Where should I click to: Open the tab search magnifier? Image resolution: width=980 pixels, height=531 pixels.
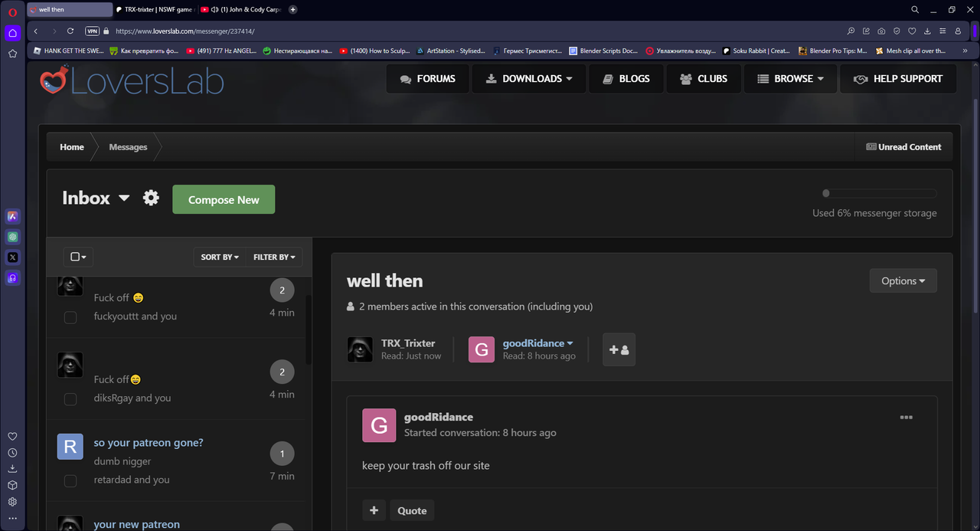[x=915, y=10]
